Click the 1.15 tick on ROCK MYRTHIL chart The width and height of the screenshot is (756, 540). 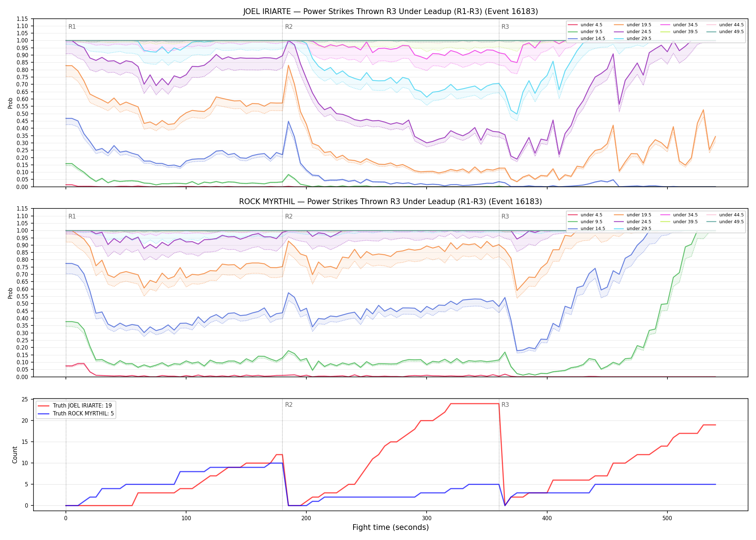(x=22, y=208)
